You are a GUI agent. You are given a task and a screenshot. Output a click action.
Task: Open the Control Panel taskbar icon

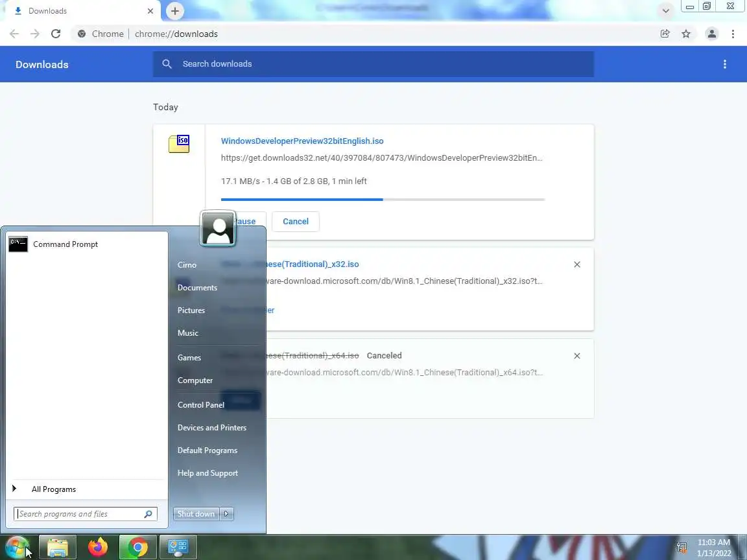tap(178, 548)
